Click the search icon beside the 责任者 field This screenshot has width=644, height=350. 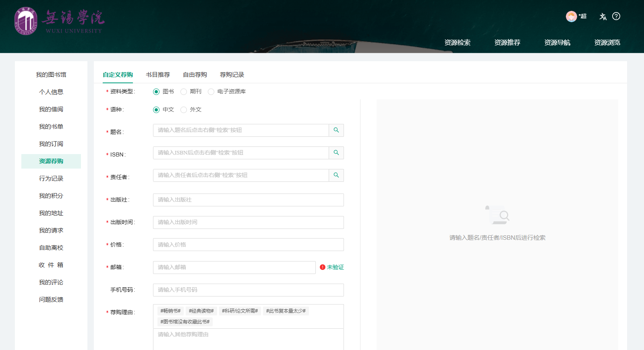pyautogui.click(x=336, y=175)
